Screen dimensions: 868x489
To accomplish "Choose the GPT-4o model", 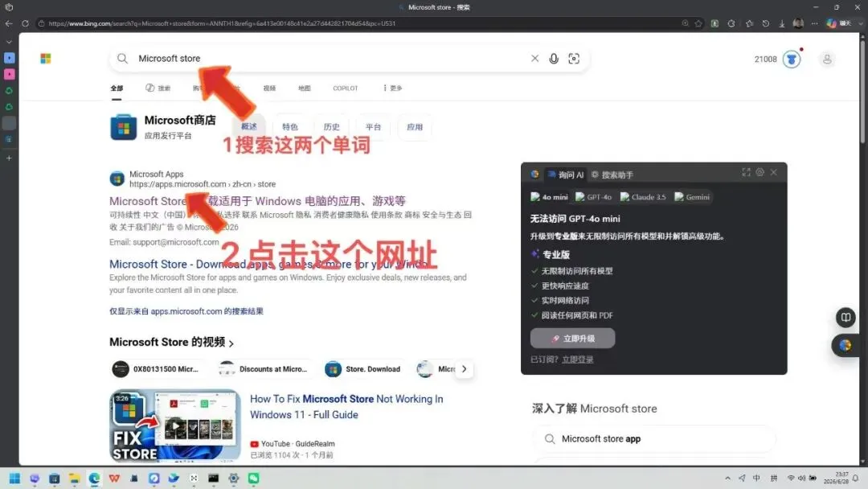I will tap(593, 197).
